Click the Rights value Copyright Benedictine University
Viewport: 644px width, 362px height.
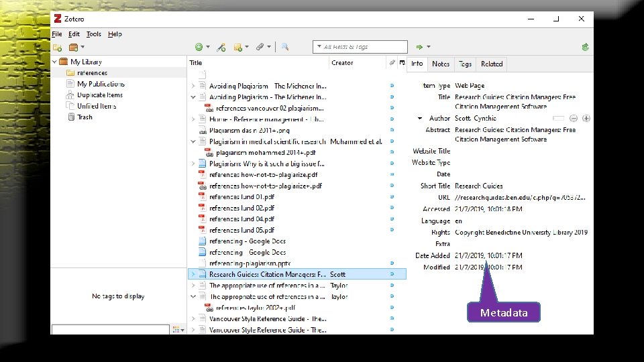(x=521, y=233)
